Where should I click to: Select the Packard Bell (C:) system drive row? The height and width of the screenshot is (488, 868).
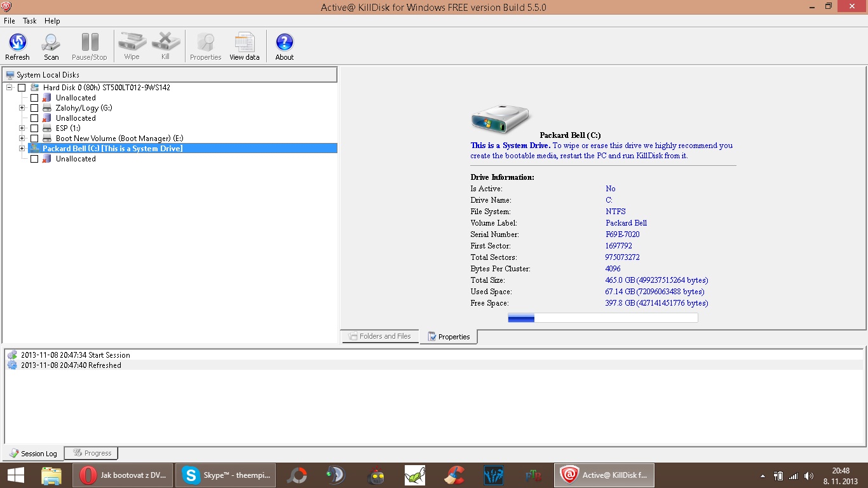pos(182,149)
